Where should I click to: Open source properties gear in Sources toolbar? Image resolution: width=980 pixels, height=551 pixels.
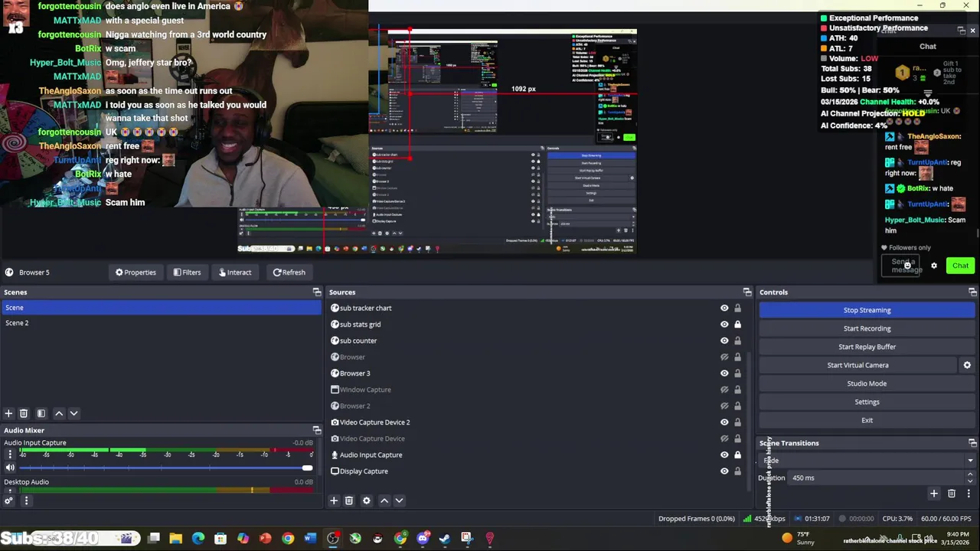tap(367, 500)
